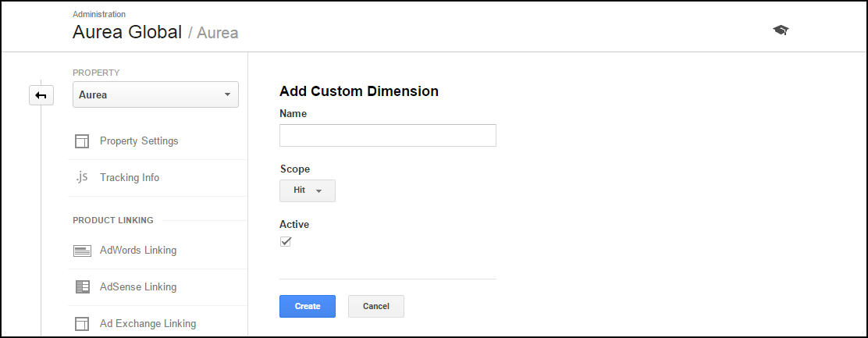
Task: Open Tracking Info menu item
Action: [x=158, y=177]
